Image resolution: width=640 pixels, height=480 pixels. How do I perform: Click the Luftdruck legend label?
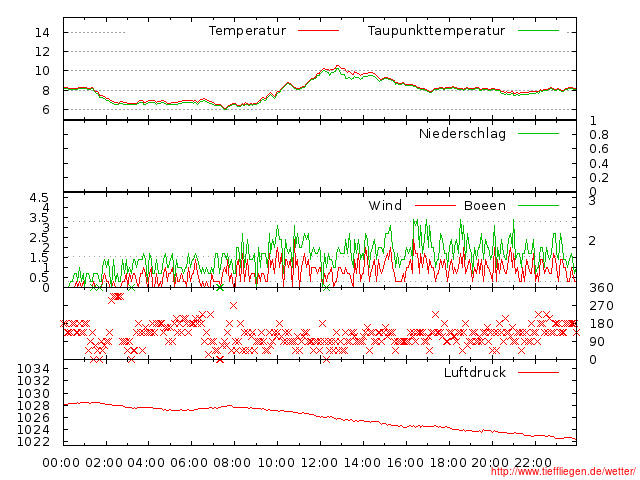tap(475, 372)
